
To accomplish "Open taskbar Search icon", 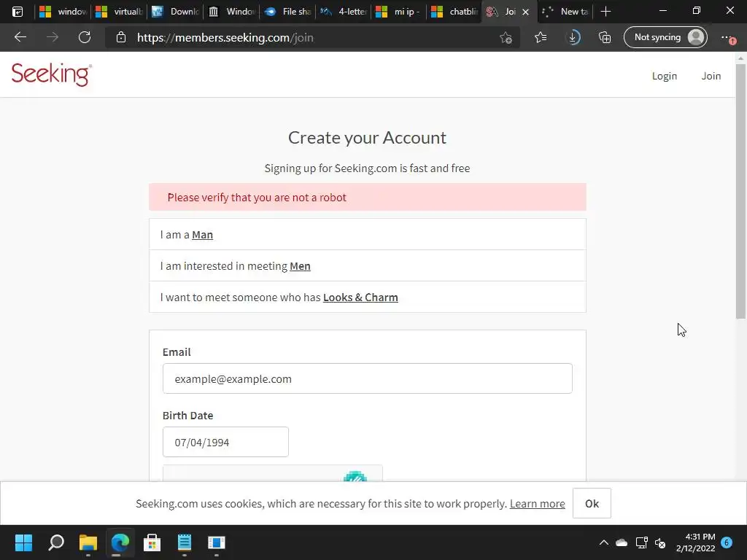I will tap(56, 542).
